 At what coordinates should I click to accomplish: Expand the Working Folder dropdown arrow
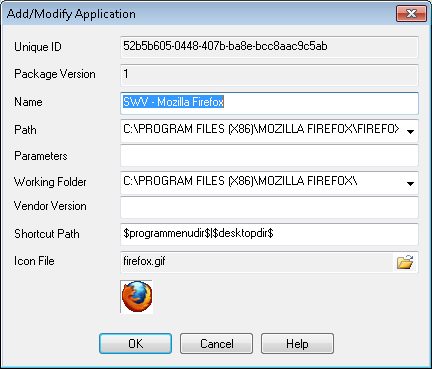[410, 183]
